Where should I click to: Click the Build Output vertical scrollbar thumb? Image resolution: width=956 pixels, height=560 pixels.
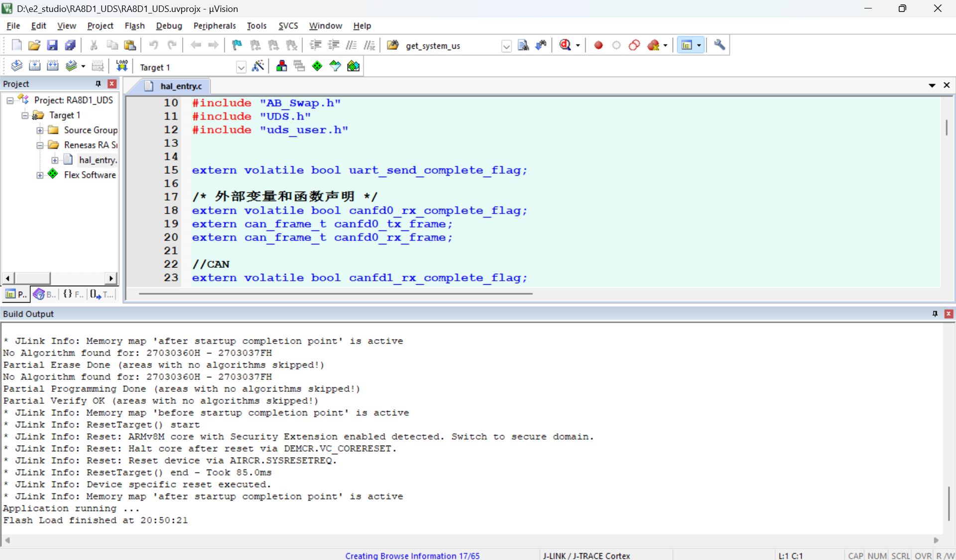[949, 503]
